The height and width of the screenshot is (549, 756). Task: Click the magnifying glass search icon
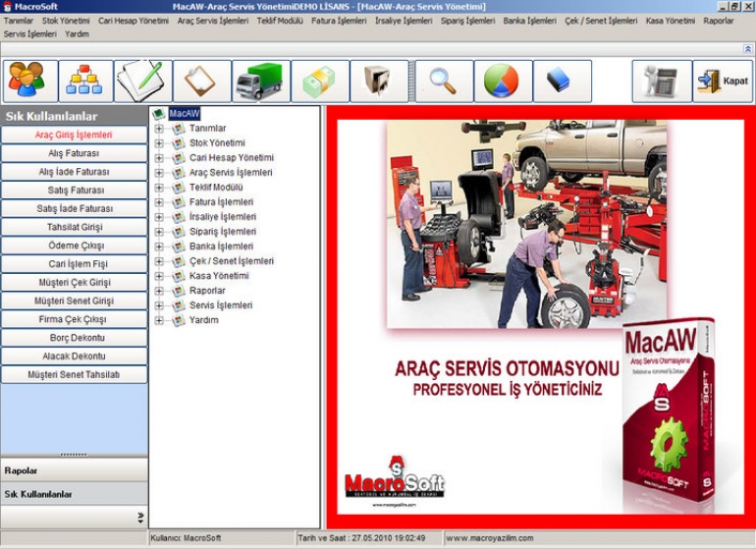(x=444, y=81)
